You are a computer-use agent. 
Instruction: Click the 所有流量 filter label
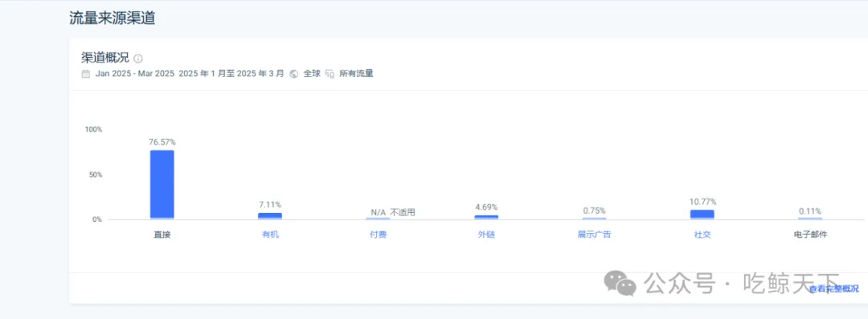pyautogui.click(x=356, y=74)
